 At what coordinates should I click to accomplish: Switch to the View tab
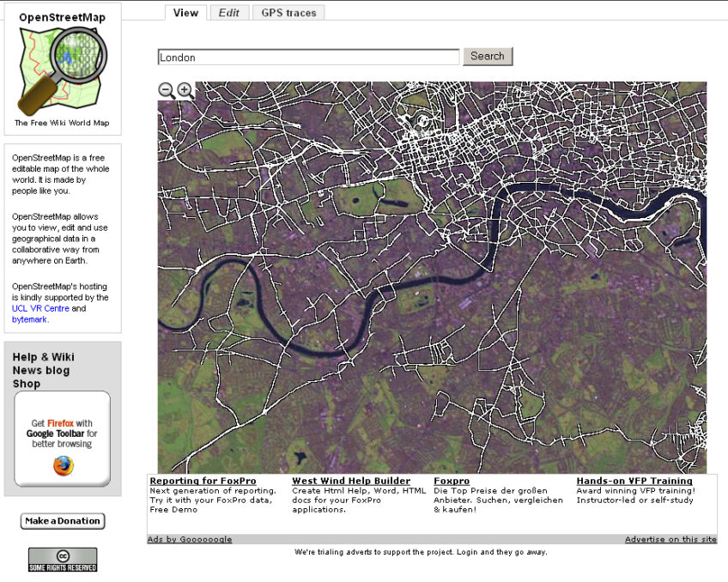[185, 13]
